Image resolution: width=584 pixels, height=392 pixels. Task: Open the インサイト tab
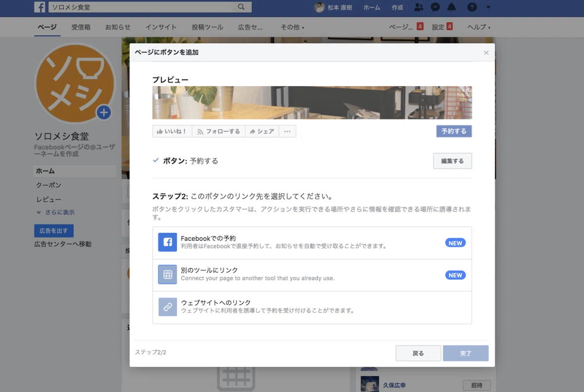click(x=161, y=27)
